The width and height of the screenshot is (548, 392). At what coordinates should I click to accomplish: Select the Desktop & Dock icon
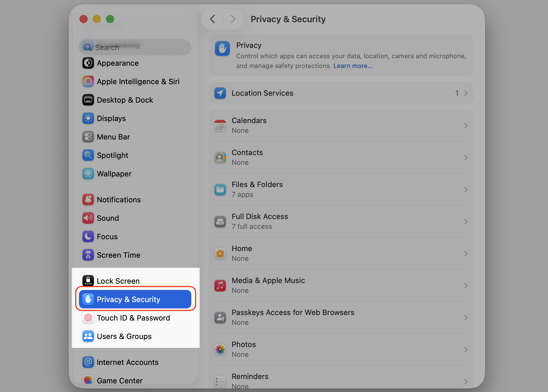[88, 100]
